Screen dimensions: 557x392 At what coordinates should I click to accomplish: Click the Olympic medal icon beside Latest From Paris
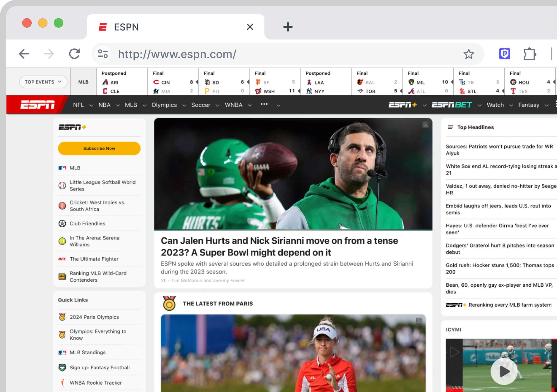coord(169,303)
